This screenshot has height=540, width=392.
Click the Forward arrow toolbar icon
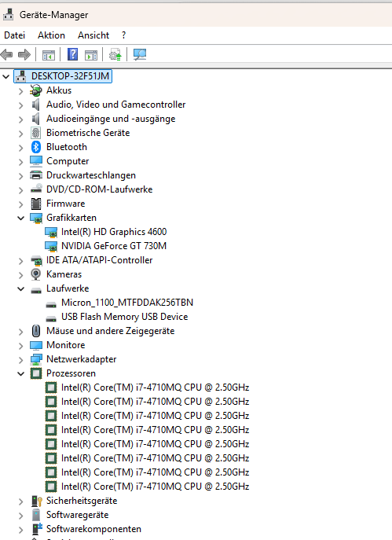click(x=24, y=54)
